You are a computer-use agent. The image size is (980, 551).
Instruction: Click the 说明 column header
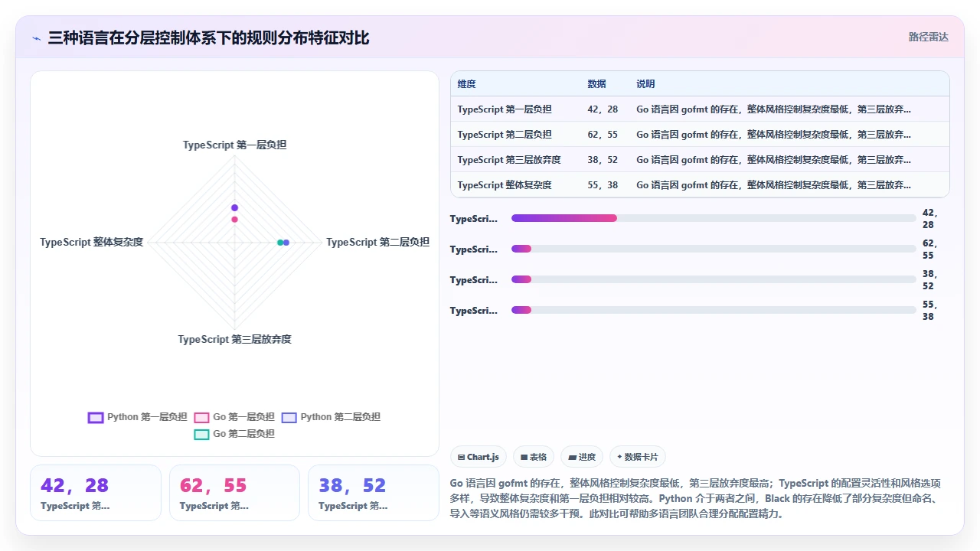coord(645,84)
